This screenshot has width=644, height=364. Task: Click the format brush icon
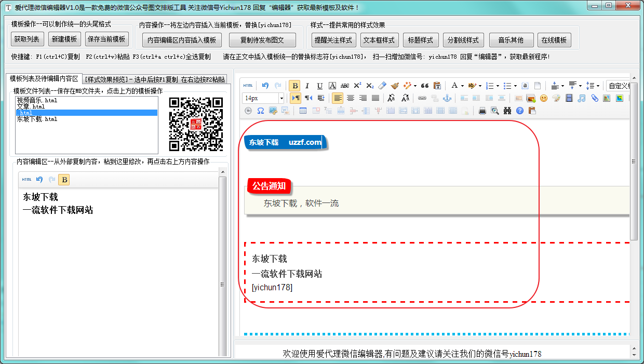click(395, 86)
